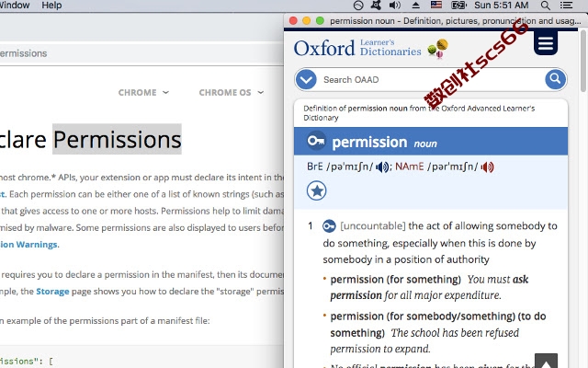Click the US flag input source icon
This screenshot has height=368, width=588.
pyautogui.click(x=436, y=5)
